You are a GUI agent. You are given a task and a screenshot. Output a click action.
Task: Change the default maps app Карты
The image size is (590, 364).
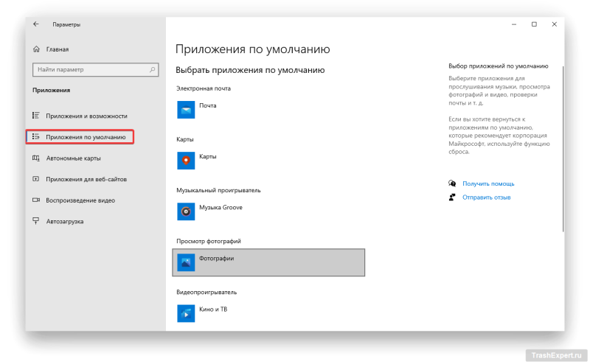(268, 161)
